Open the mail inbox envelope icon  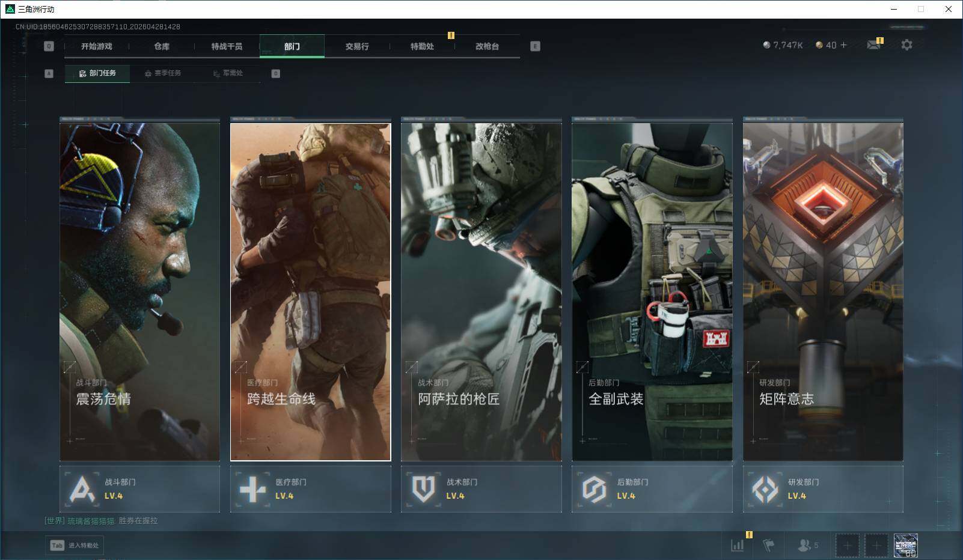[x=873, y=45]
